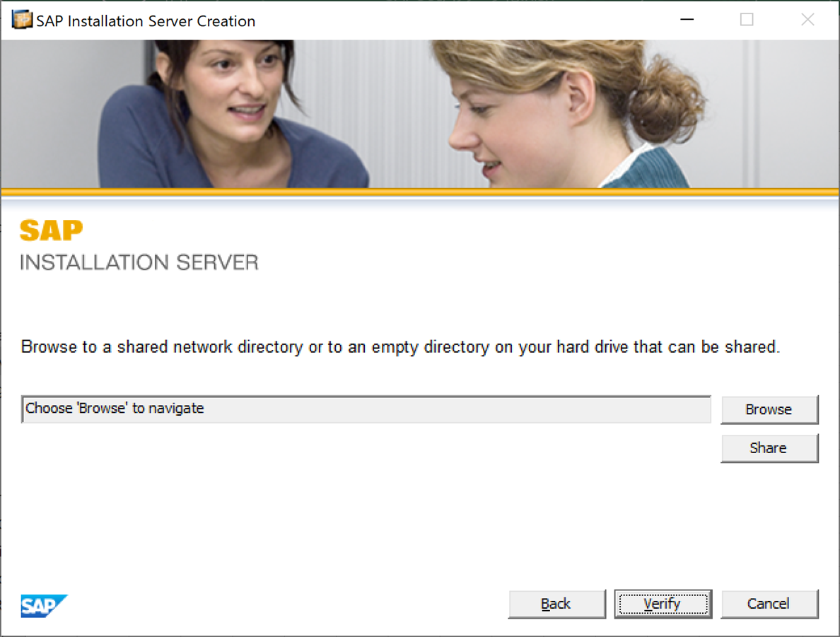This screenshot has height=637, width=840.
Task: Close the SAP Installation Server Creation window
Action: [x=807, y=20]
